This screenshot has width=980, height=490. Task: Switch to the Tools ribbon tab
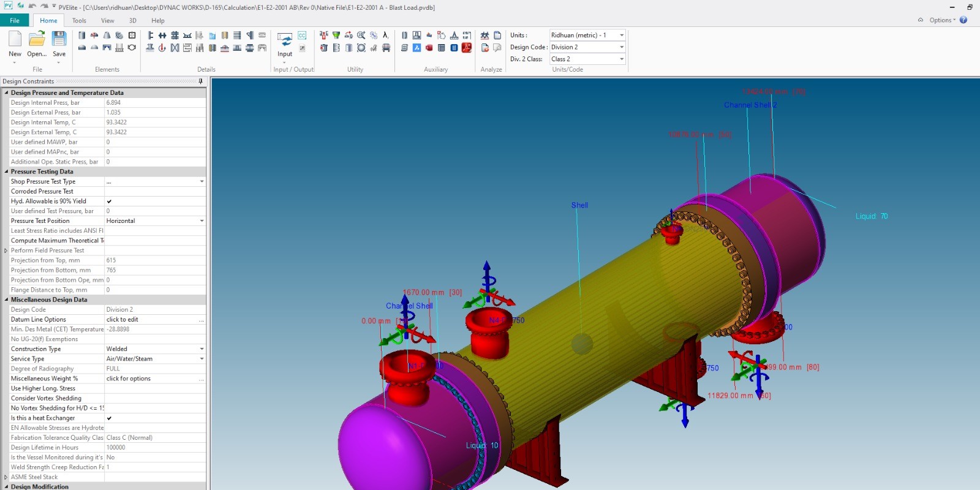tap(79, 21)
